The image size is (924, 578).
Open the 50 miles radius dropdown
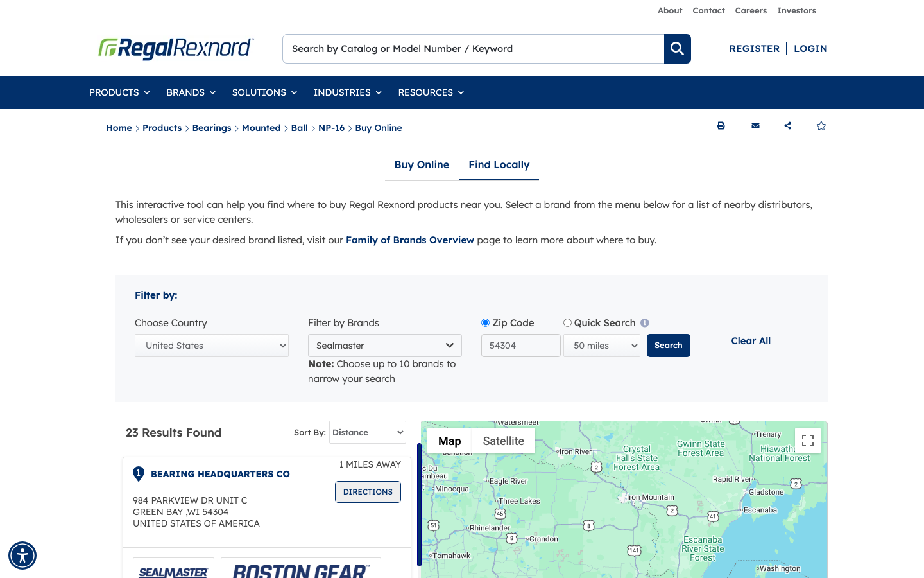602,346
